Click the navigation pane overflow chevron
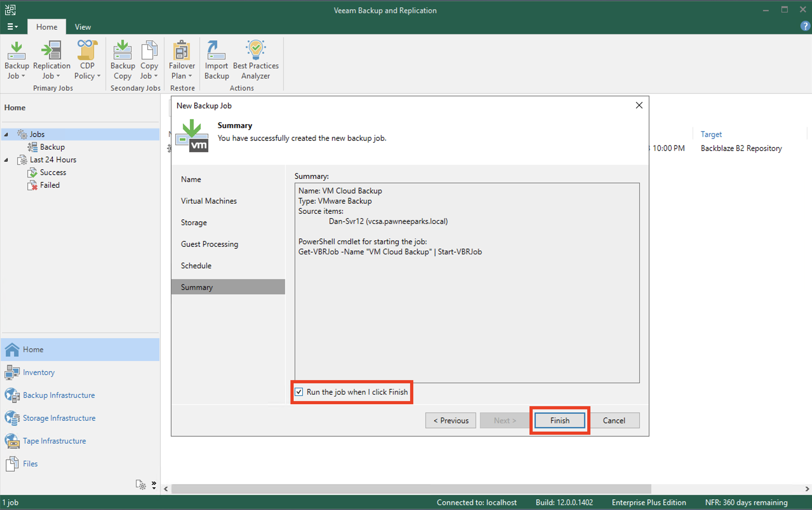Image resolution: width=812 pixels, height=510 pixels. point(154,485)
